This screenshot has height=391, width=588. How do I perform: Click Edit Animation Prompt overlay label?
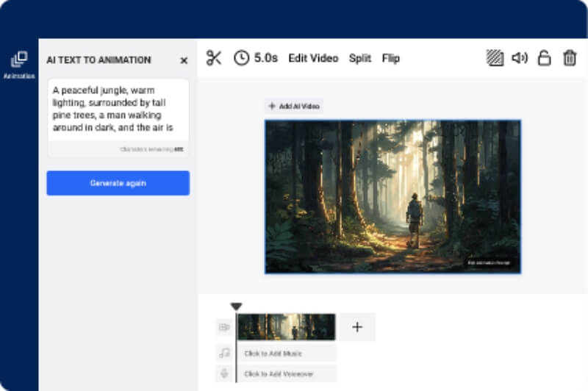click(489, 263)
